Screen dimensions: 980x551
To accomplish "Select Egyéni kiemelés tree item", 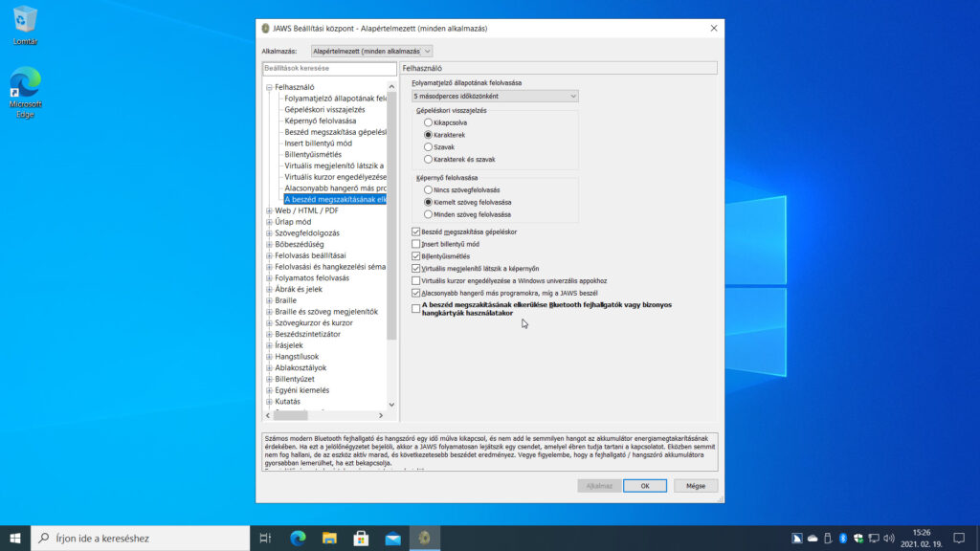I will point(301,390).
